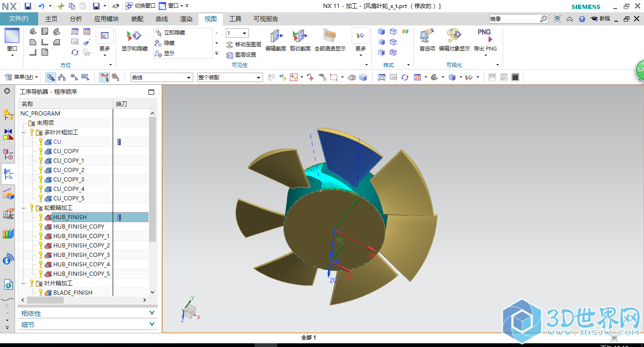Switch to the 装配 ribbon tab
Viewport: 644px width, 347px height.
pyautogui.click(x=137, y=19)
